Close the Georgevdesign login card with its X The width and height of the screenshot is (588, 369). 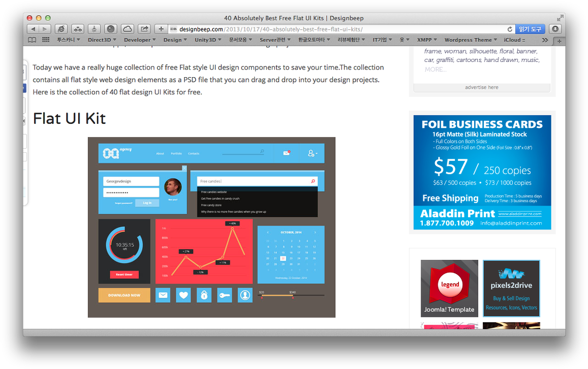185,168
